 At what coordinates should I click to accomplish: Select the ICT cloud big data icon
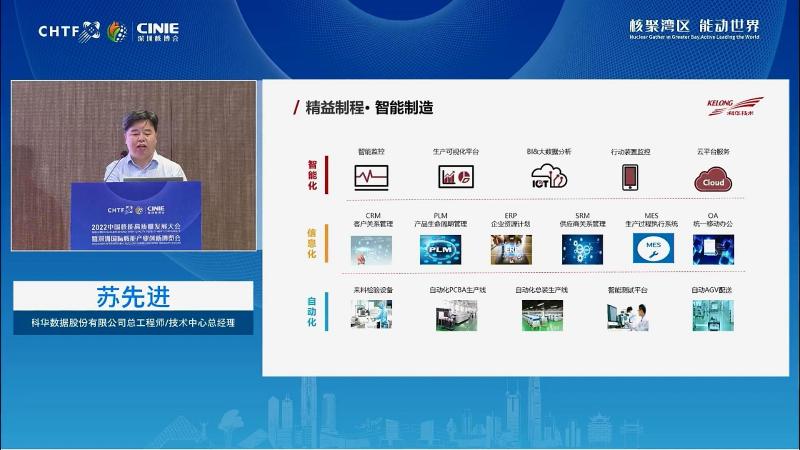(x=548, y=177)
